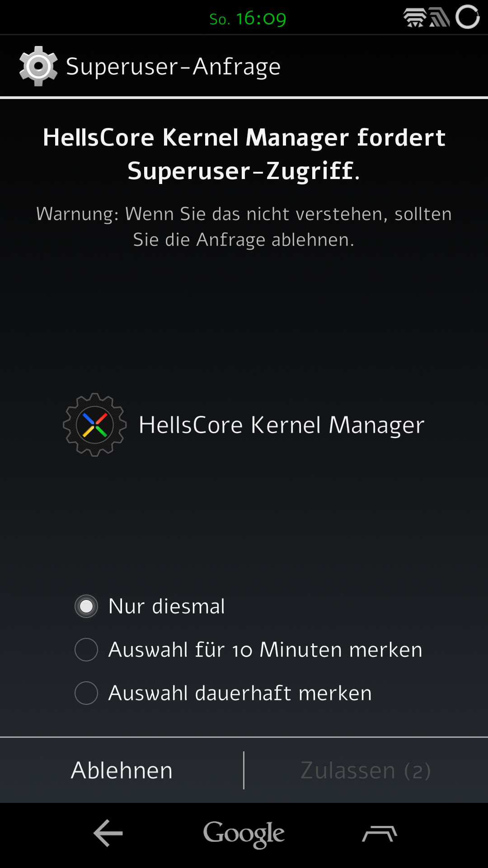488x868 pixels.
Task: Open recent apps via the navigation bar icon
Action: coord(380,833)
